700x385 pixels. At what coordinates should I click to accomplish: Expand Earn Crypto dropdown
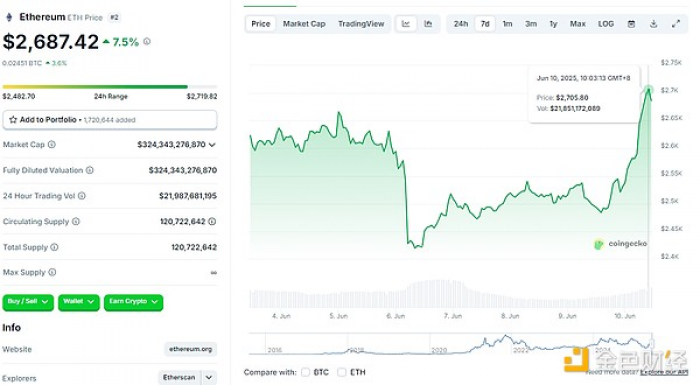(133, 302)
